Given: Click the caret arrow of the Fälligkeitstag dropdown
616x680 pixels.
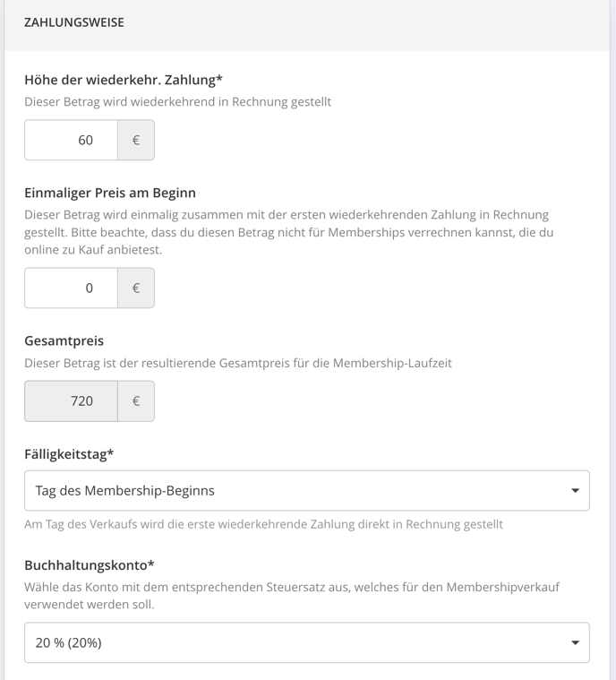Looking at the screenshot, I should click(x=575, y=490).
